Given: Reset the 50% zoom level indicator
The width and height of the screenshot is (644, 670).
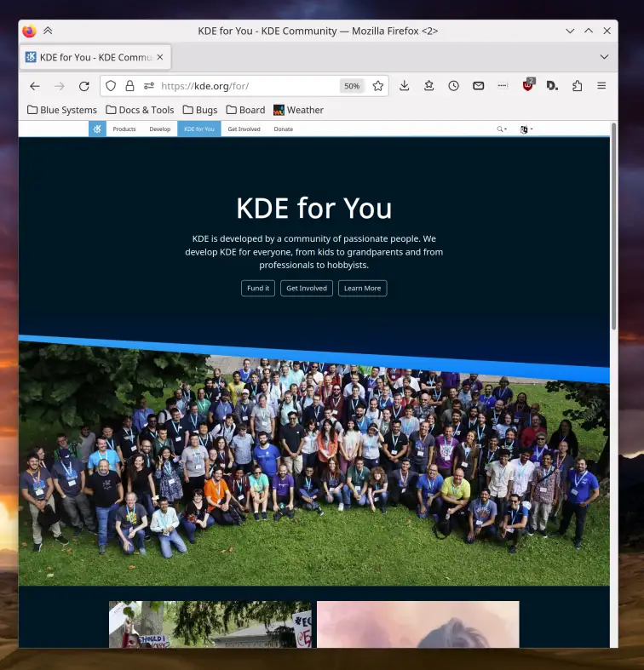Looking at the screenshot, I should [x=351, y=86].
